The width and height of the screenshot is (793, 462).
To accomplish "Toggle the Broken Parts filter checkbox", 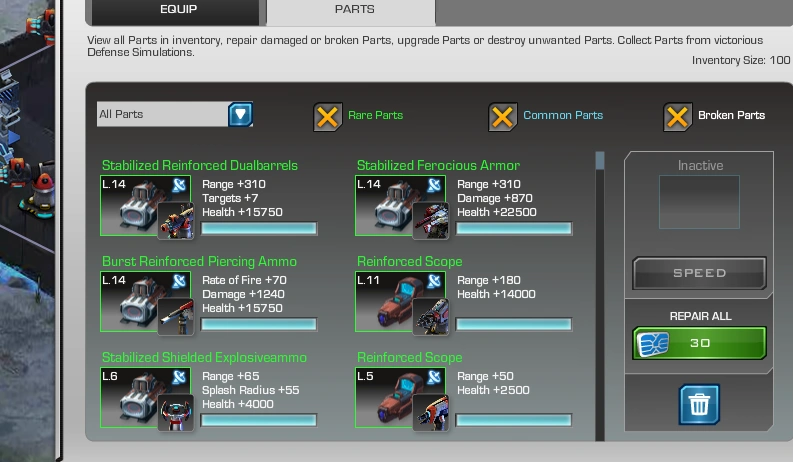I will click(677, 117).
